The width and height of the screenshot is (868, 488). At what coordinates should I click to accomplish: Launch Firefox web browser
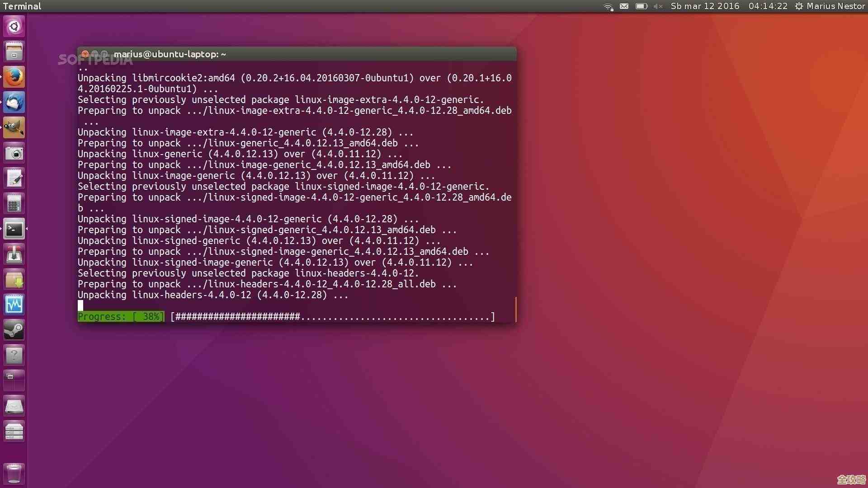14,77
